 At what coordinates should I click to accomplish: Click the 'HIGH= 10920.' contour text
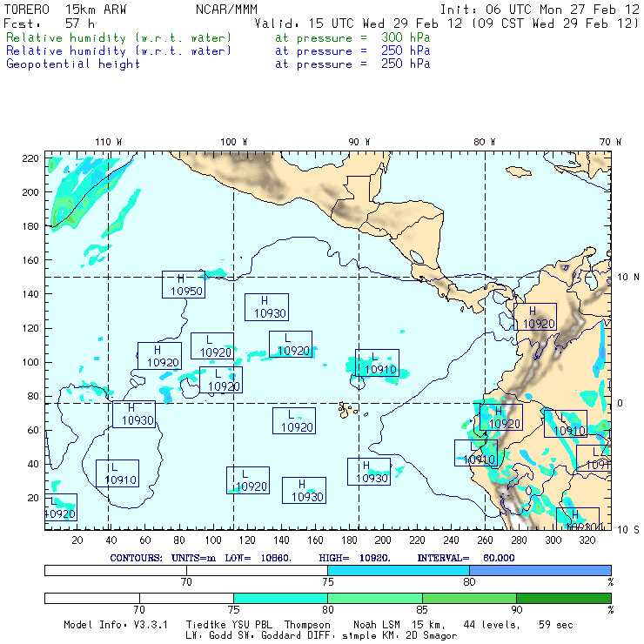point(354,558)
